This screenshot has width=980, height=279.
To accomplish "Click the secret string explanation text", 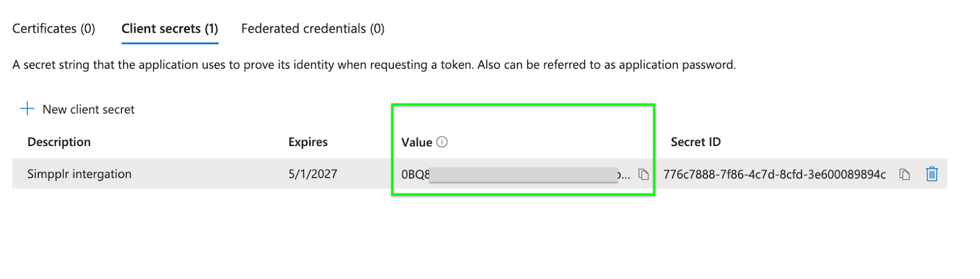I will point(374,65).
